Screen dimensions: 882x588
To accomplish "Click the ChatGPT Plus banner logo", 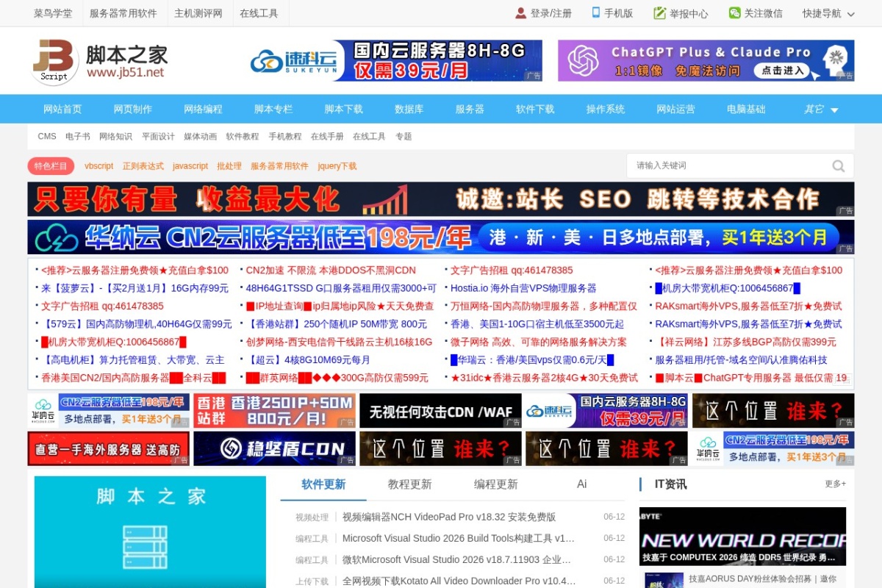I will pyautogui.click(x=584, y=60).
